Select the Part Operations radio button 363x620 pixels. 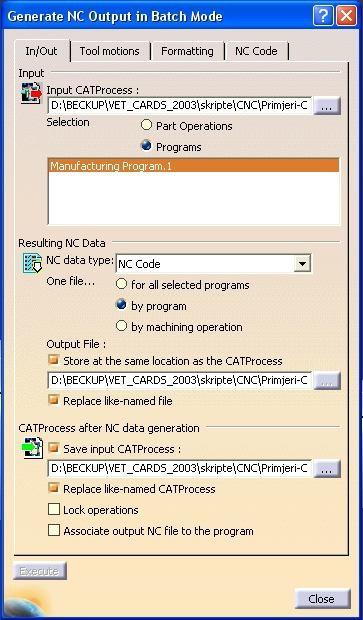tap(146, 126)
